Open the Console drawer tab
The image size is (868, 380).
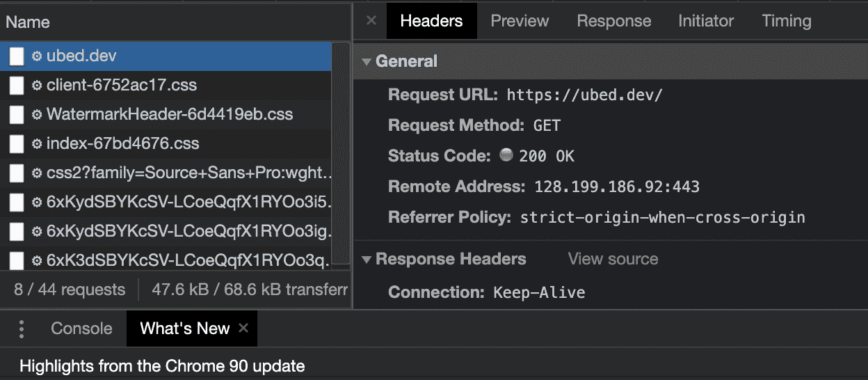click(x=81, y=328)
